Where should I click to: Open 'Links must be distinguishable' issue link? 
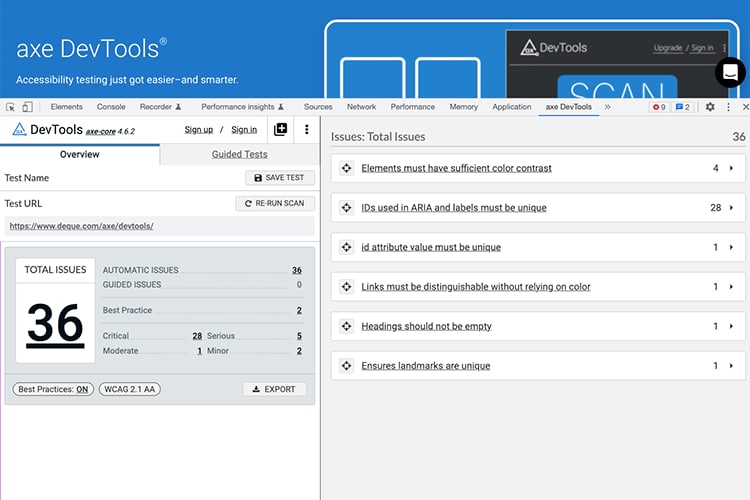(476, 287)
